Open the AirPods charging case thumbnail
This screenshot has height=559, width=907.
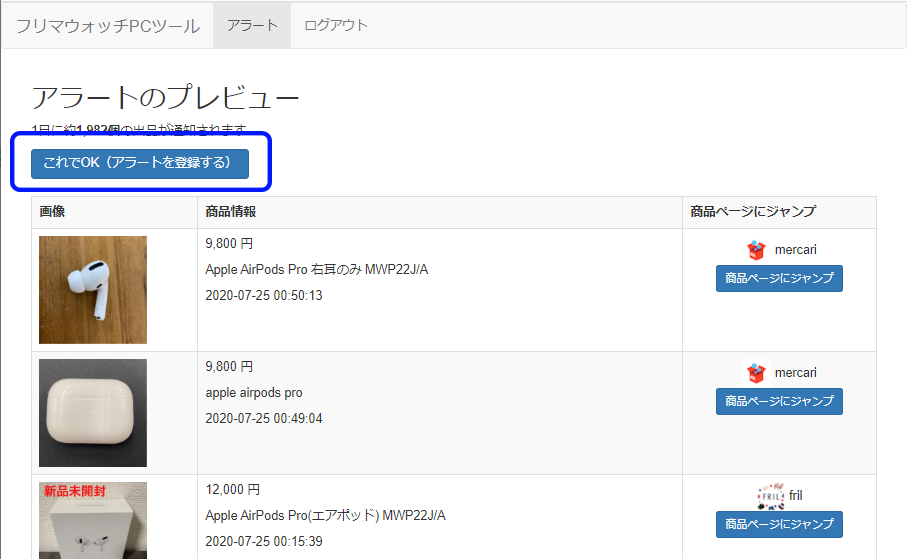click(93, 413)
